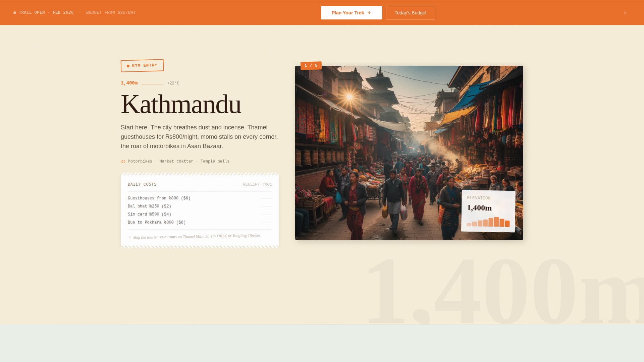Screen dimensions: 644x362
Task: Click the speaker icon to play ambient sounds
Action: (x=123, y=161)
